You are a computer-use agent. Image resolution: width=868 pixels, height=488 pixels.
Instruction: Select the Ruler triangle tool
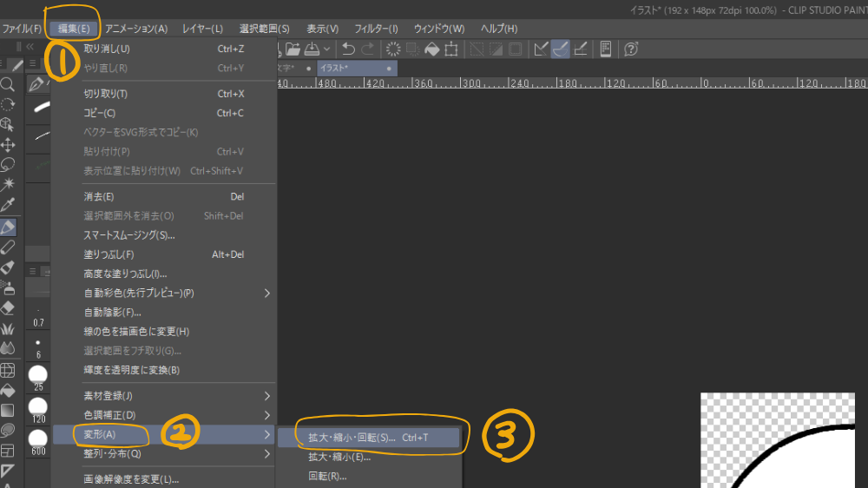click(7, 472)
